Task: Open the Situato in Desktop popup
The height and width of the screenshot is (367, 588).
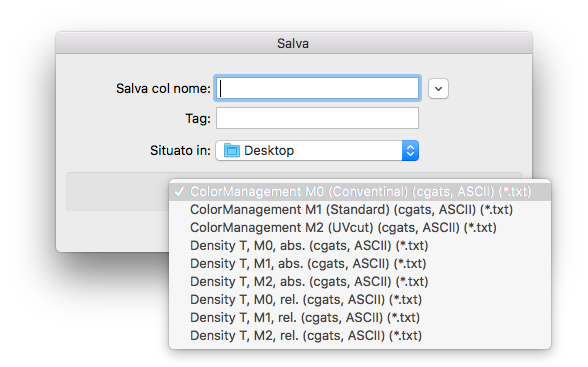Action: [x=317, y=151]
